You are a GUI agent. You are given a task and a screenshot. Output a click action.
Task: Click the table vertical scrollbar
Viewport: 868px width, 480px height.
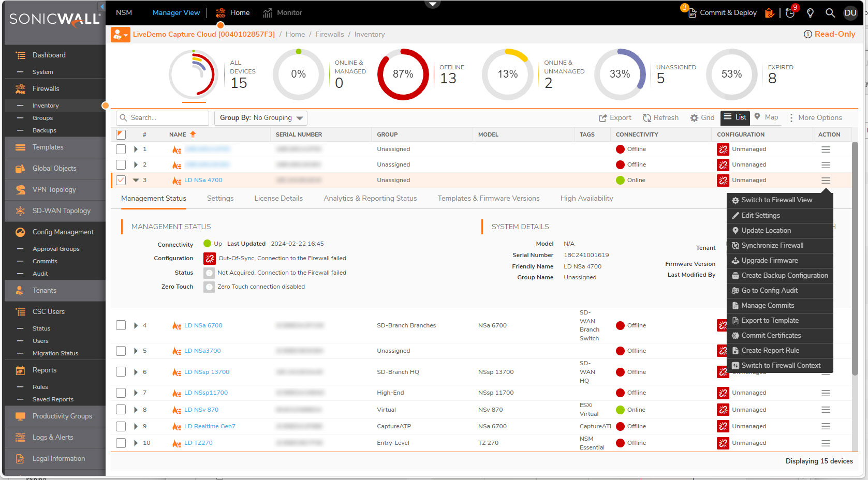tap(855, 259)
